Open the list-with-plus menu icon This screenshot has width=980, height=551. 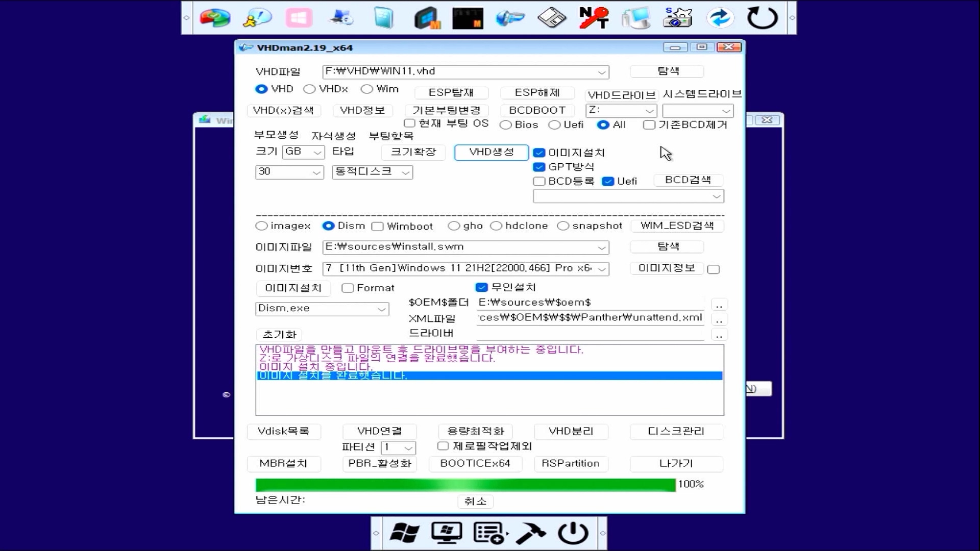point(490,533)
